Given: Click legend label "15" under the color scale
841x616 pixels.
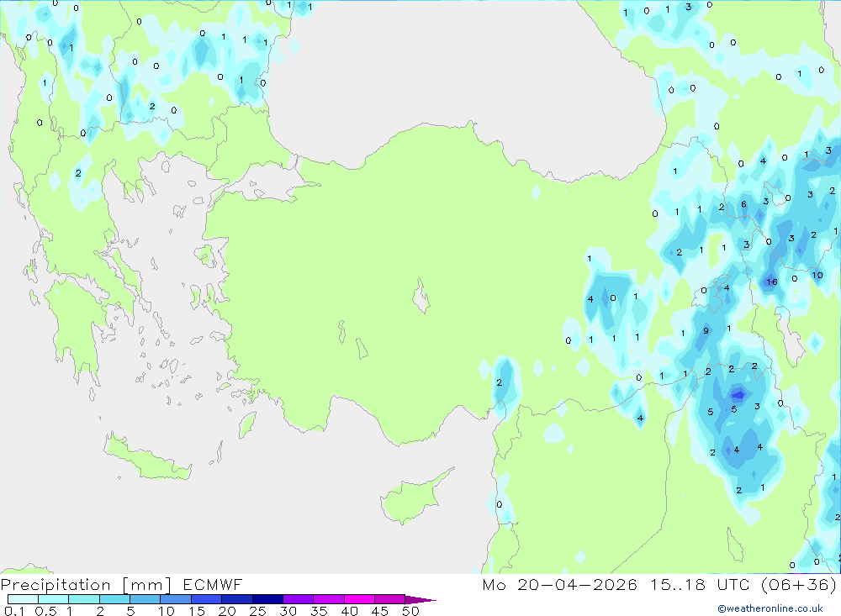Looking at the screenshot, I should tap(196, 611).
